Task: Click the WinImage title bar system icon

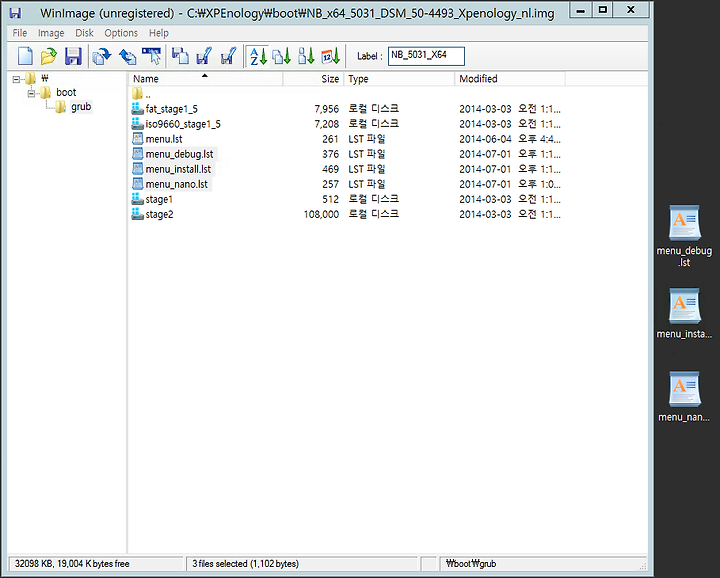Action: (15, 13)
